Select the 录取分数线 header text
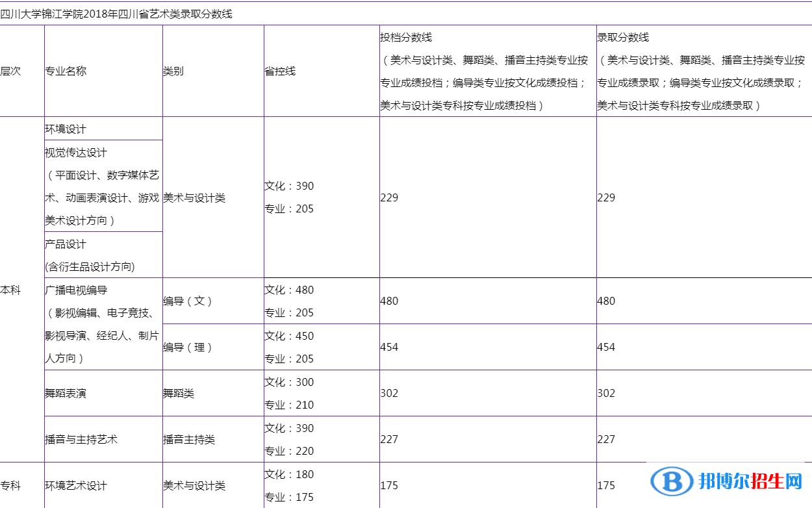Image resolution: width=812 pixels, height=508 pixels. 623,37
